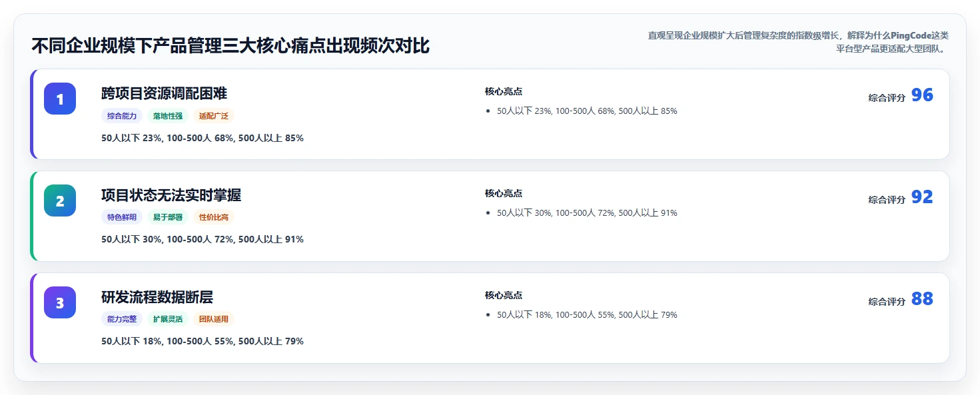The height and width of the screenshot is (395, 980).
Task: Click the green rank 2 badge
Action: tap(60, 200)
